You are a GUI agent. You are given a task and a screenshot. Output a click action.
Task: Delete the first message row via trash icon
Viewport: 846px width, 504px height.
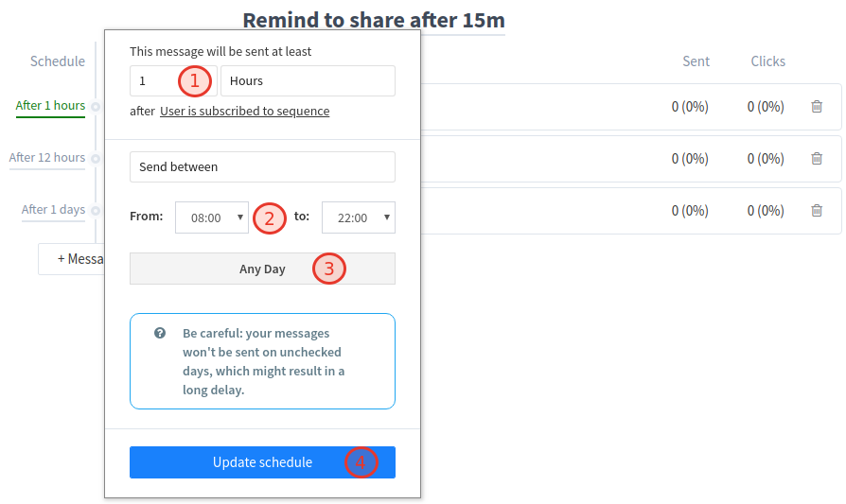pyautogui.click(x=817, y=107)
